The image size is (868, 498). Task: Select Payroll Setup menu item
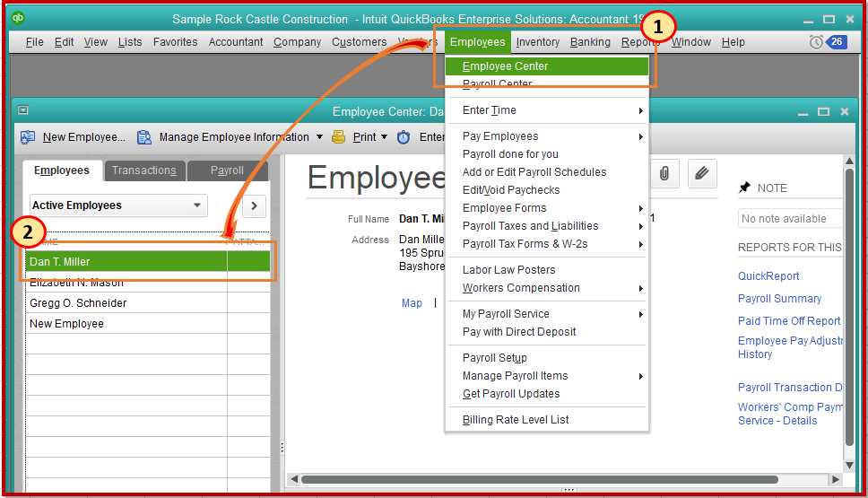tap(495, 358)
